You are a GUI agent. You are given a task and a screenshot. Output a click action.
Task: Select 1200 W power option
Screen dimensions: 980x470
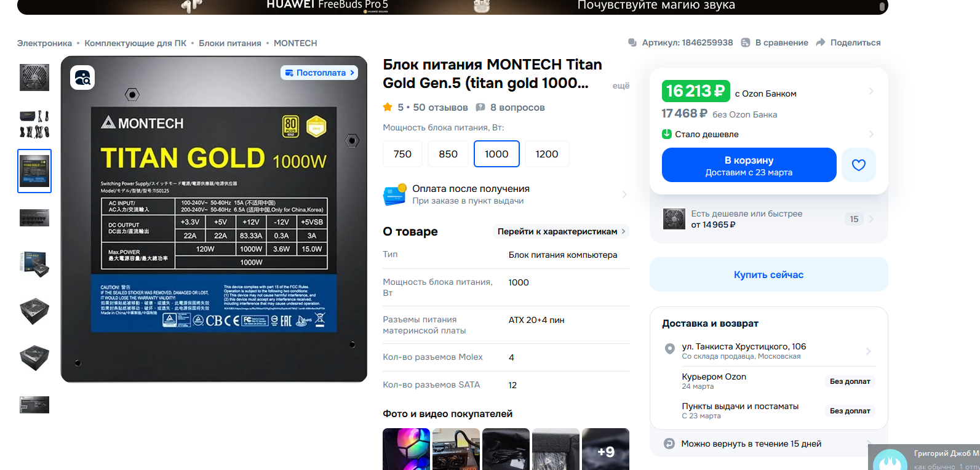click(x=547, y=154)
